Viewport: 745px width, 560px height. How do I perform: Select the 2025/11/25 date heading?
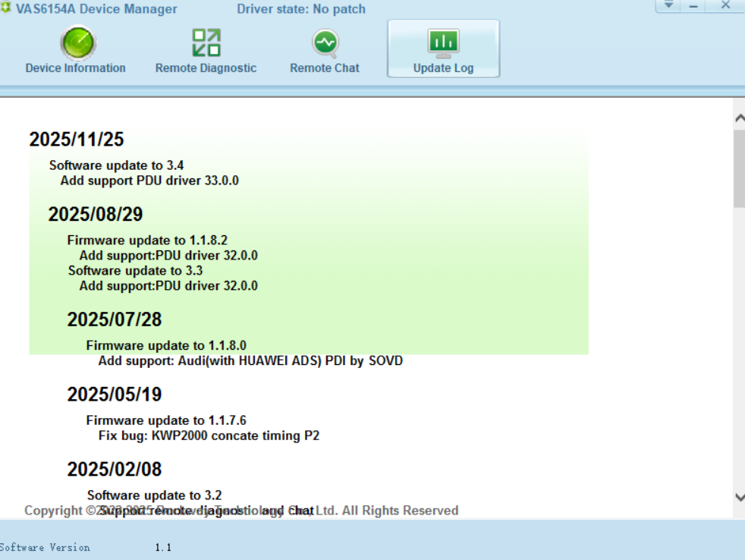point(77,140)
